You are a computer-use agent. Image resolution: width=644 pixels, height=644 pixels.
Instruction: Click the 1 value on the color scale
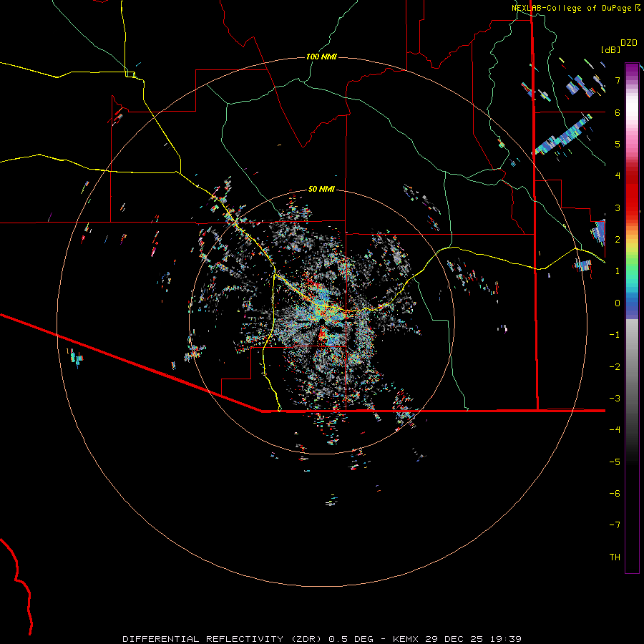[x=618, y=271]
